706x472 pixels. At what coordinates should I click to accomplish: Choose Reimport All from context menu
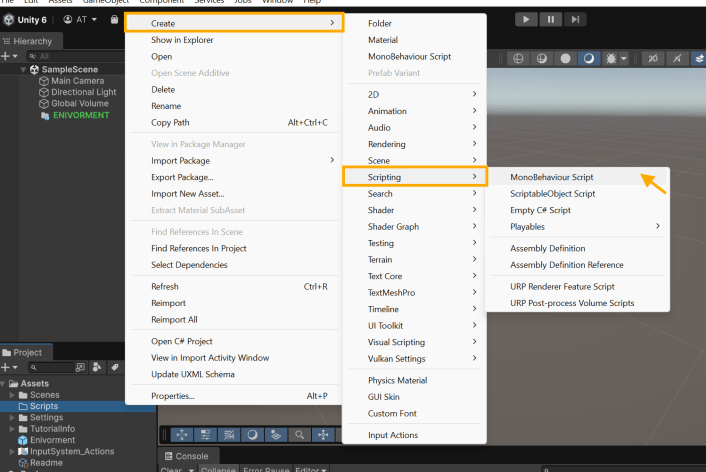[233, 320]
